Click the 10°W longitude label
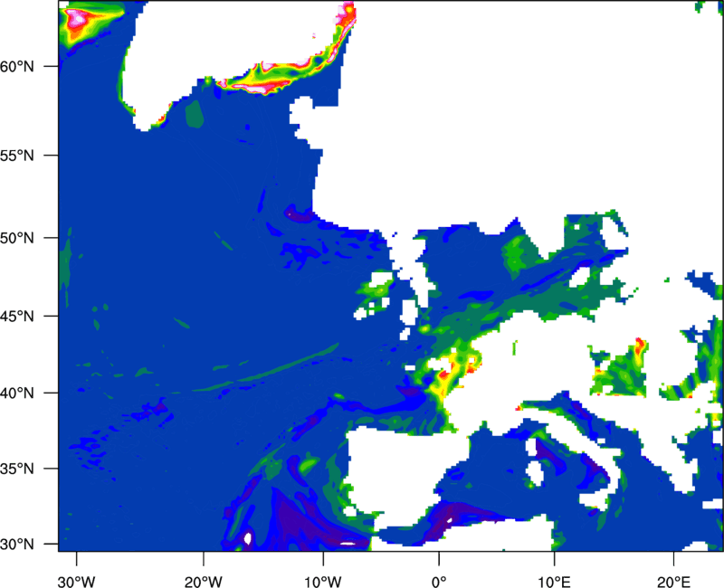 pos(323,582)
